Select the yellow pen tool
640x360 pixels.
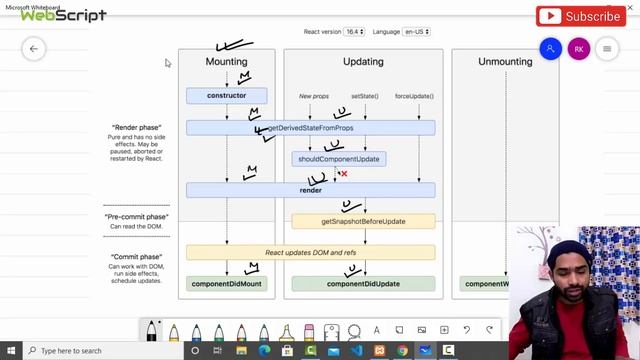pyautogui.click(x=174, y=332)
